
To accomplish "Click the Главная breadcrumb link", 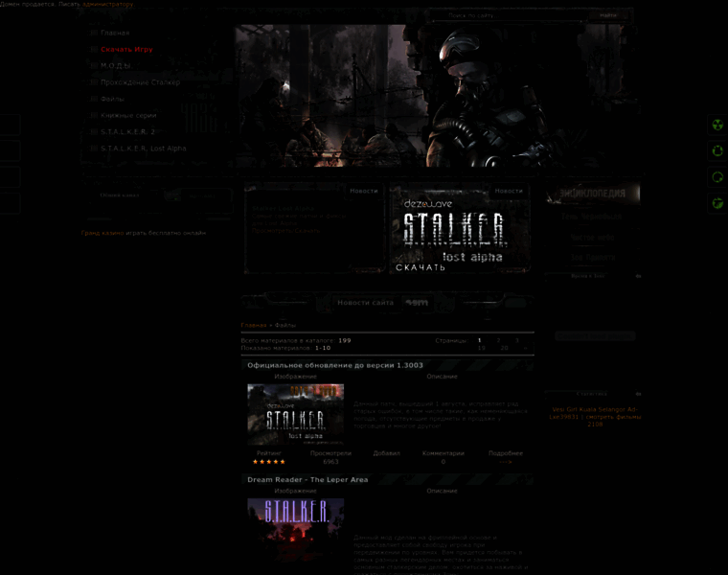I will 254,326.
